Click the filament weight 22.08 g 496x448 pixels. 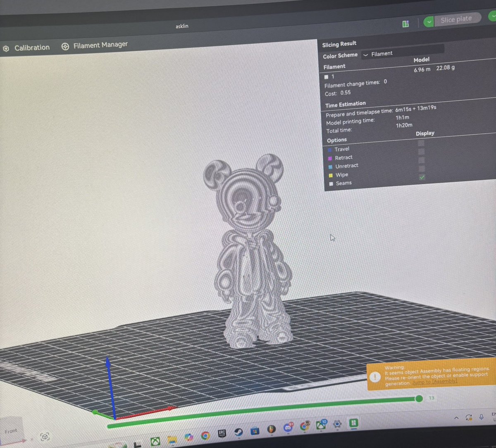446,67
